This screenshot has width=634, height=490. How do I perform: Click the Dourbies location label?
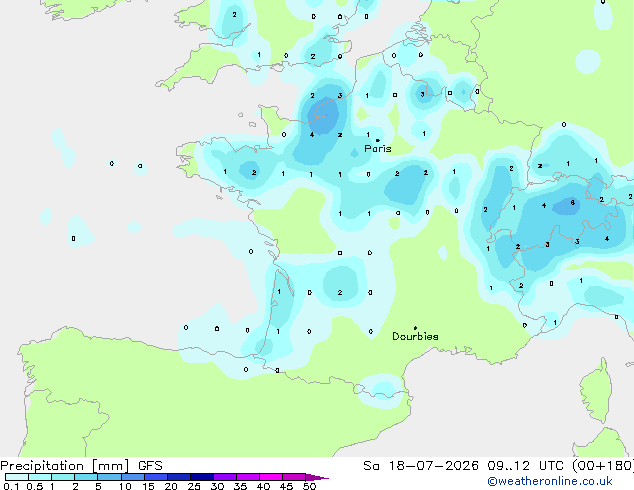[x=415, y=336]
